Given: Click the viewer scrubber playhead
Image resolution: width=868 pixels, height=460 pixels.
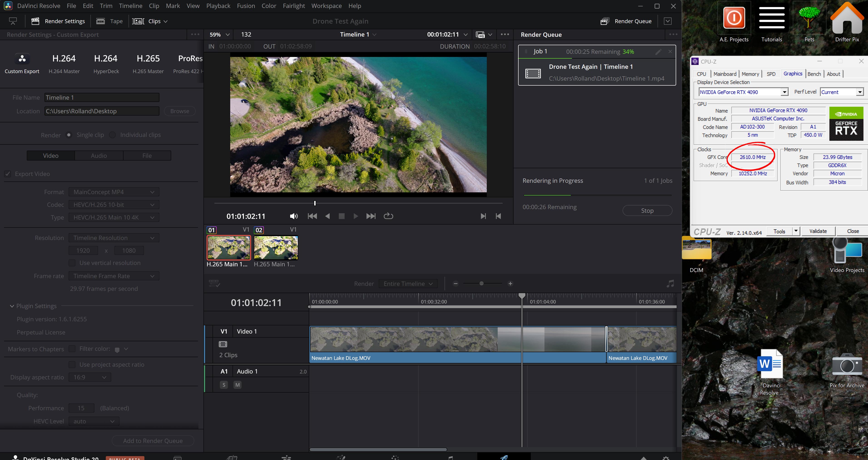Looking at the screenshot, I should pyautogui.click(x=315, y=203).
